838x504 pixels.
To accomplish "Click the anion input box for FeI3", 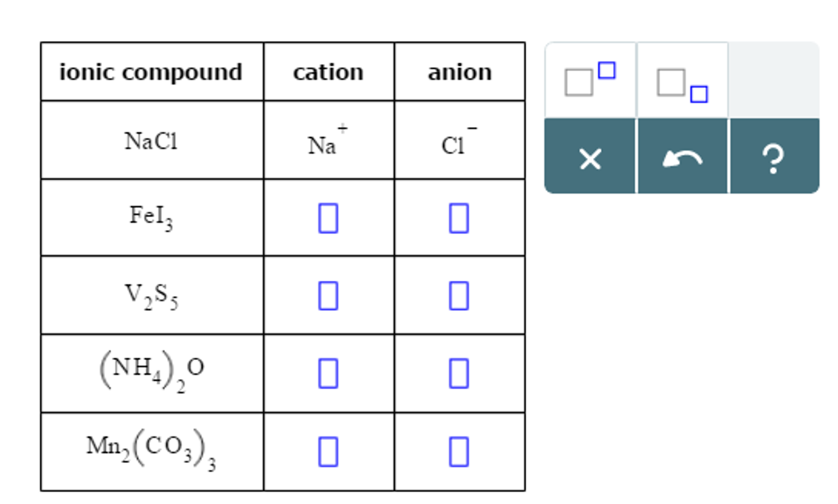I will (x=458, y=218).
